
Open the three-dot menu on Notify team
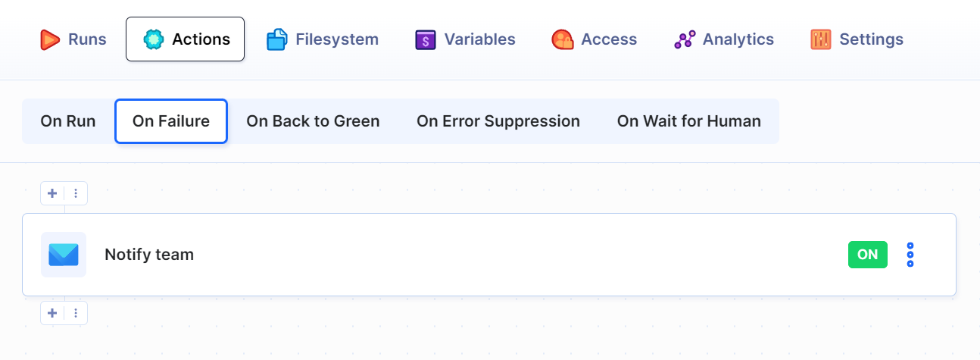pos(910,255)
